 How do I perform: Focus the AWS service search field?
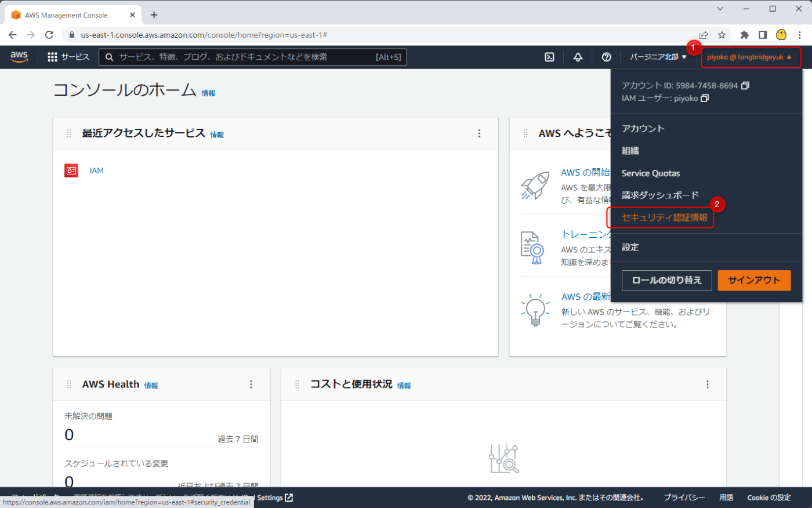pos(253,57)
